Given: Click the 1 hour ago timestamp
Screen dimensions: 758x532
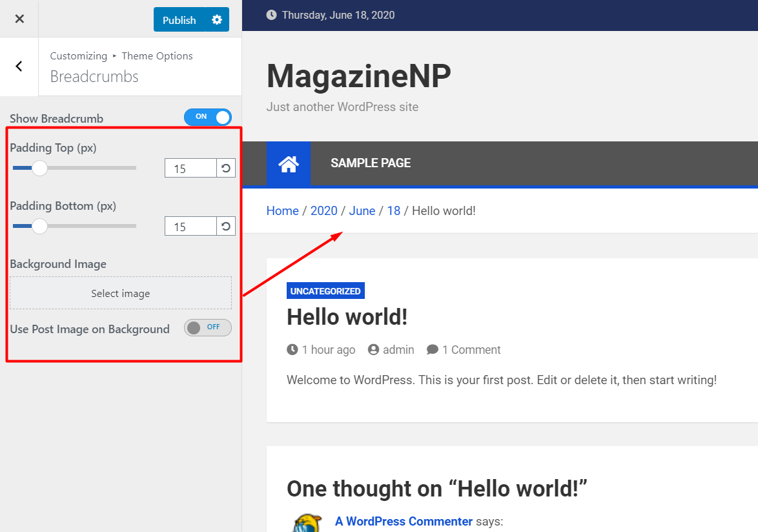Looking at the screenshot, I should [x=329, y=350].
